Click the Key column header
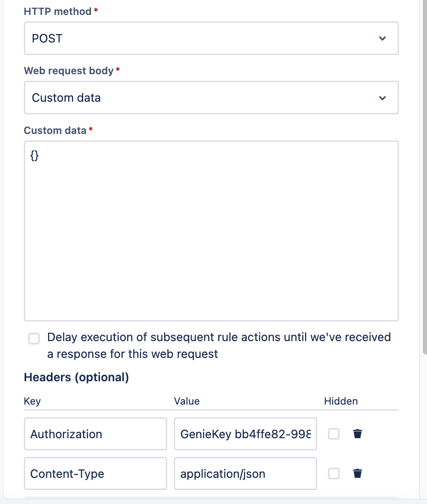Screen dimensions: 427x504 tap(32, 401)
